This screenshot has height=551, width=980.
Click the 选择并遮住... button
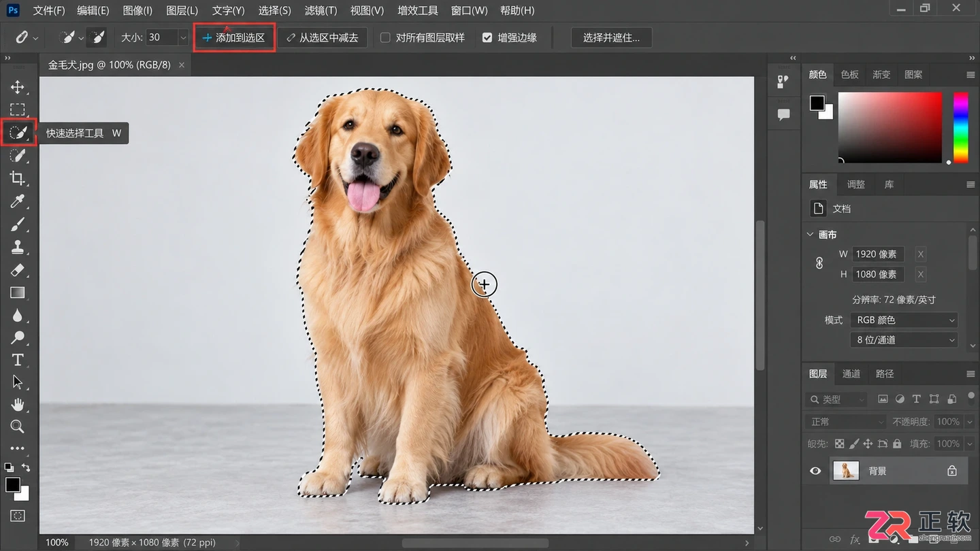[x=611, y=37]
